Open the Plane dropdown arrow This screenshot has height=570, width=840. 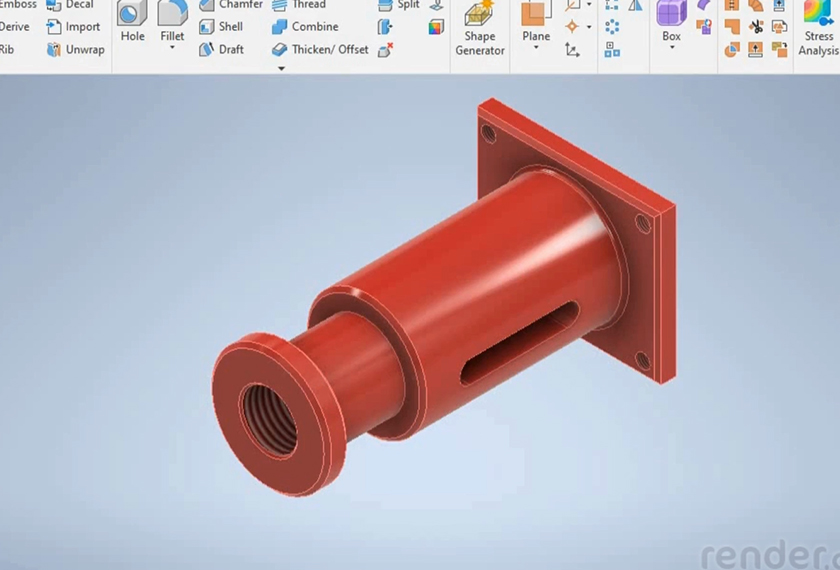coord(536,48)
